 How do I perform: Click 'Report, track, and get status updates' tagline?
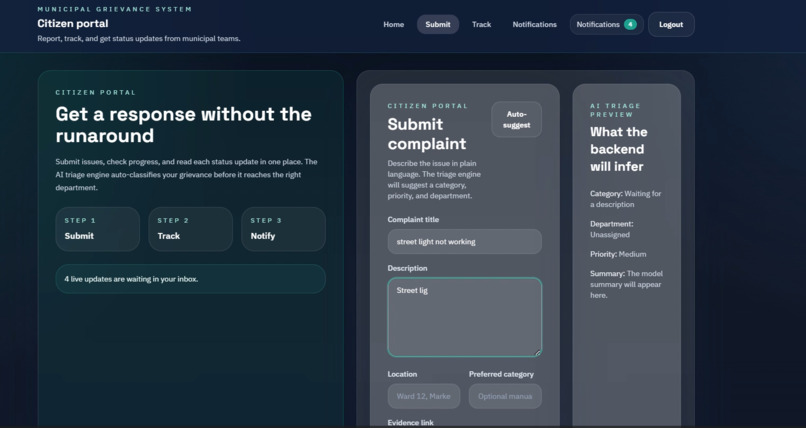[139, 39]
